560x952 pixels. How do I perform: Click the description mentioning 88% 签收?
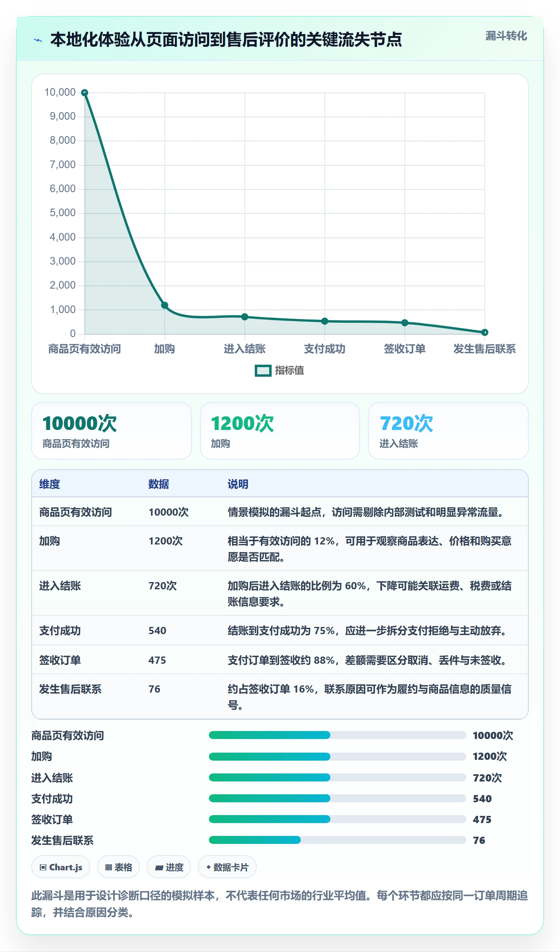tap(368, 660)
